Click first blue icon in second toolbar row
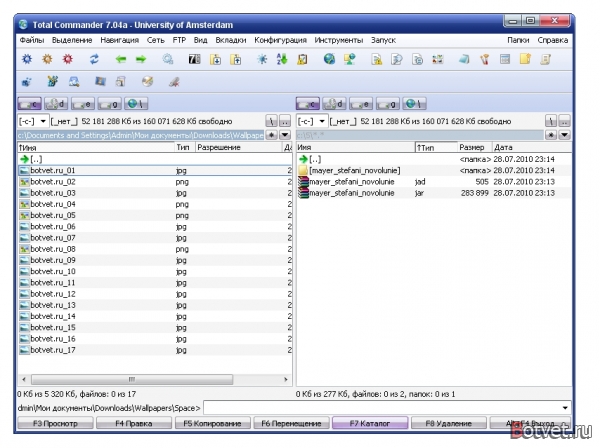 coord(27,81)
